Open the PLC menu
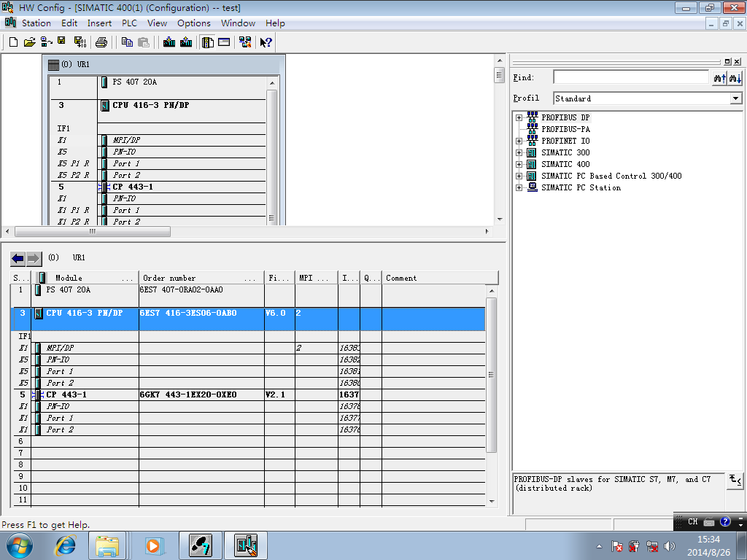747x560 pixels. click(129, 23)
